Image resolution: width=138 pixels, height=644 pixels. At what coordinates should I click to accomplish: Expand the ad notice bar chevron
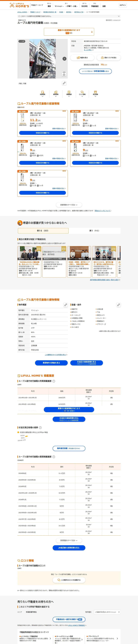pos(119,16)
